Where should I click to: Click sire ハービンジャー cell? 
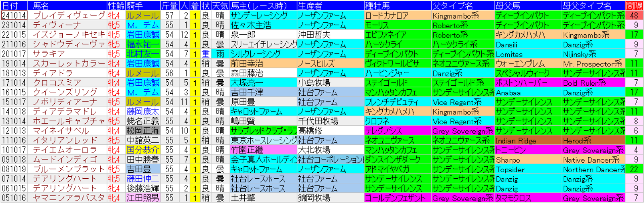point(398,73)
